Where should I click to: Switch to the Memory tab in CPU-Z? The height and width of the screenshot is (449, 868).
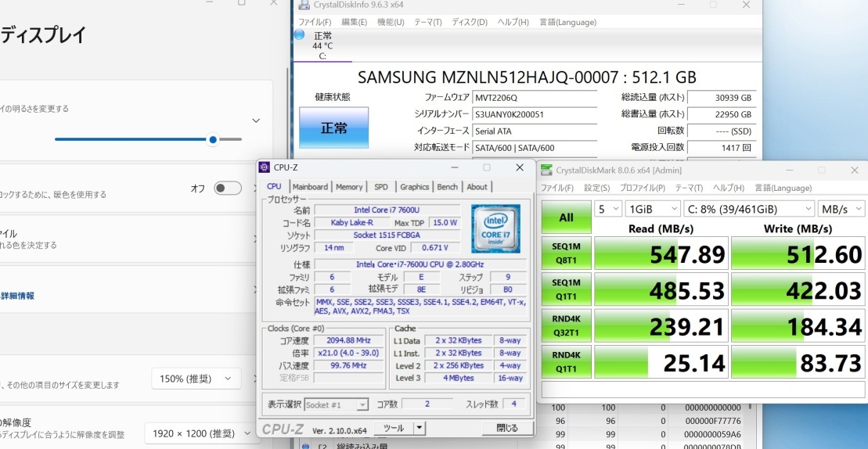(x=349, y=187)
